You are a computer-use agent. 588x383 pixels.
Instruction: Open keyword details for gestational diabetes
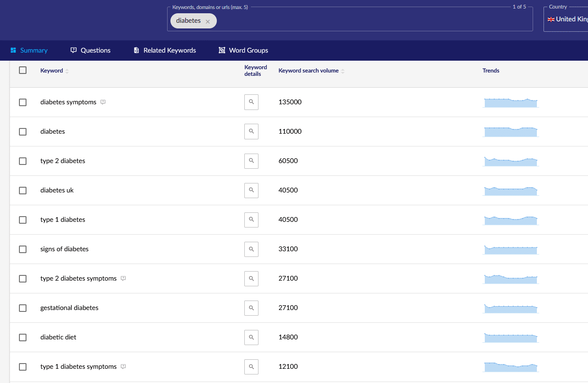pyautogui.click(x=251, y=308)
